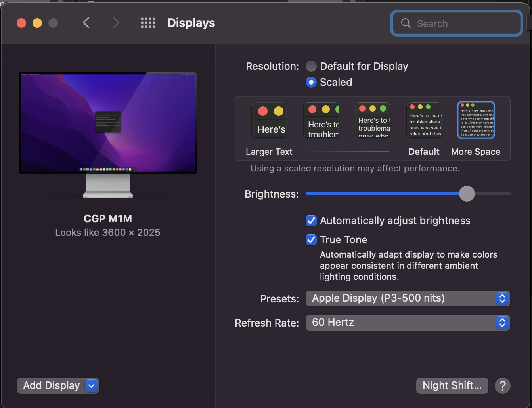This screenshot has width=532, height=408.
Task: Minimize window with the yellow button
Action: (37, 23)
